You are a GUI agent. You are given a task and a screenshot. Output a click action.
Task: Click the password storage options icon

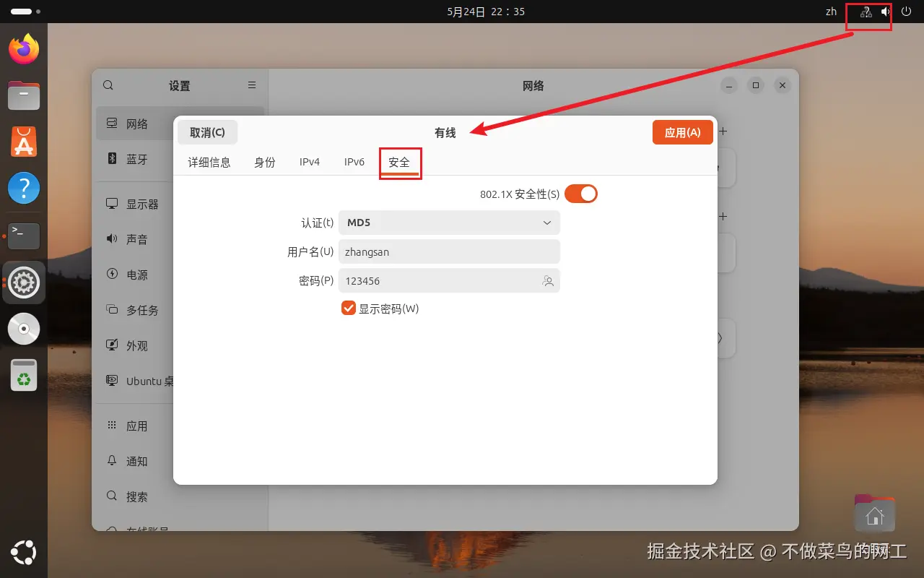[548, 281]
